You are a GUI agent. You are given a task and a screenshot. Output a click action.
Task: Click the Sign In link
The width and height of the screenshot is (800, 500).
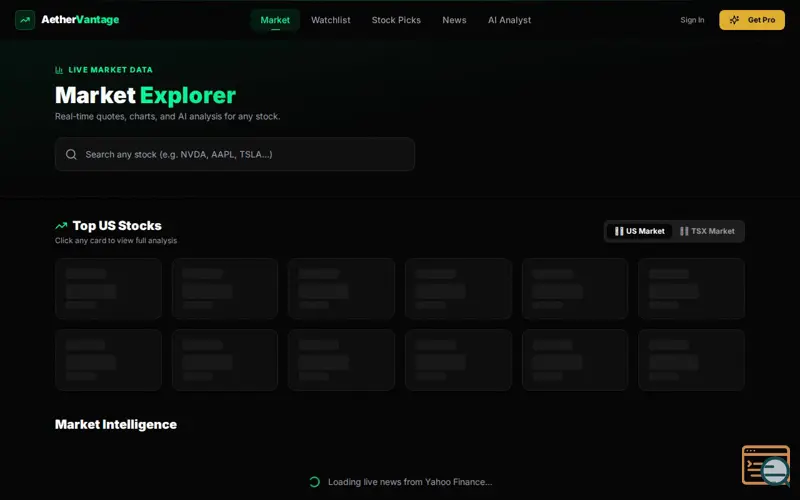click(692, 20)
